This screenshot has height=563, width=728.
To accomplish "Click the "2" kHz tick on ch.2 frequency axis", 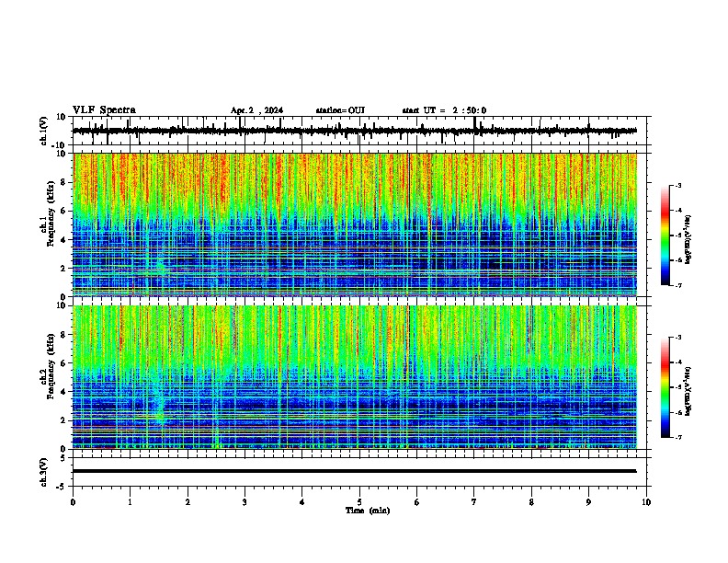I will 63,420.
